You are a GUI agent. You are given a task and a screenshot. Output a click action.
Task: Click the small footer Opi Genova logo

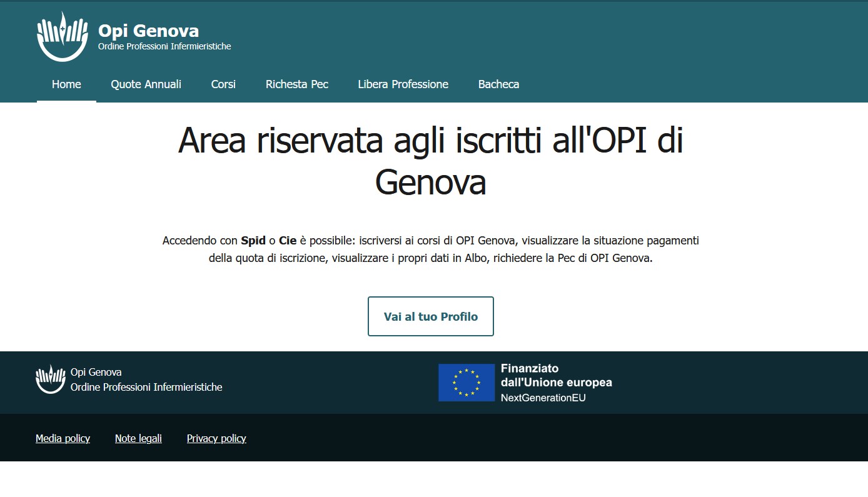[x=51, y=379]
